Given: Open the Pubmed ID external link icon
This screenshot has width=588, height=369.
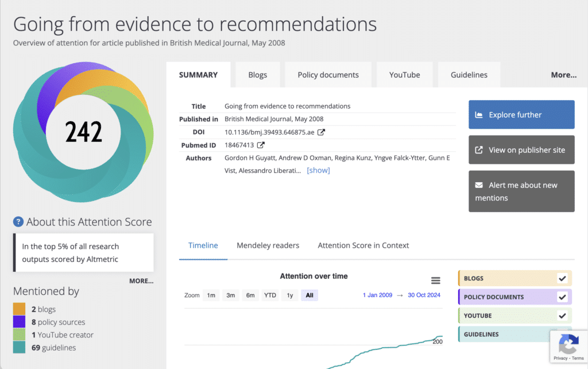Looking at the screenshot, I should (x=261, y=145).
